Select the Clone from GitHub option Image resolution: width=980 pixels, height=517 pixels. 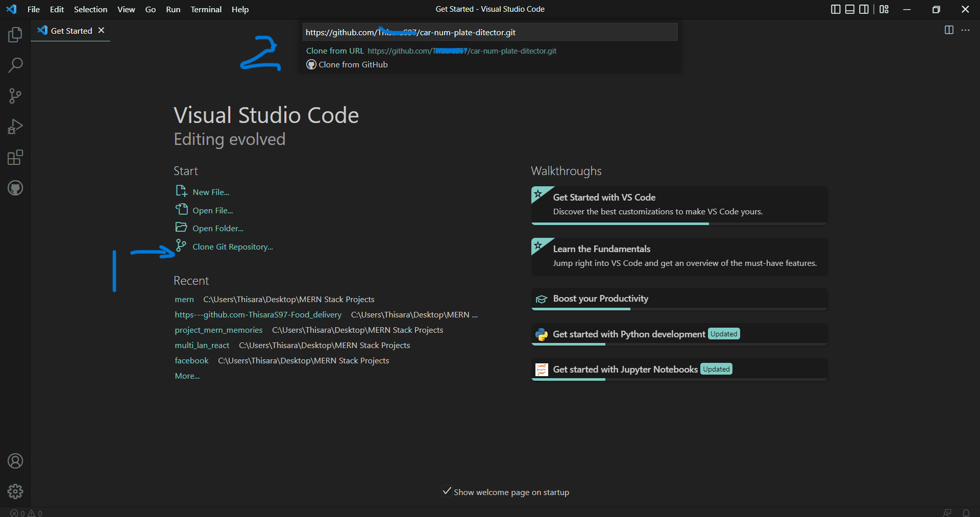(490, 65)
